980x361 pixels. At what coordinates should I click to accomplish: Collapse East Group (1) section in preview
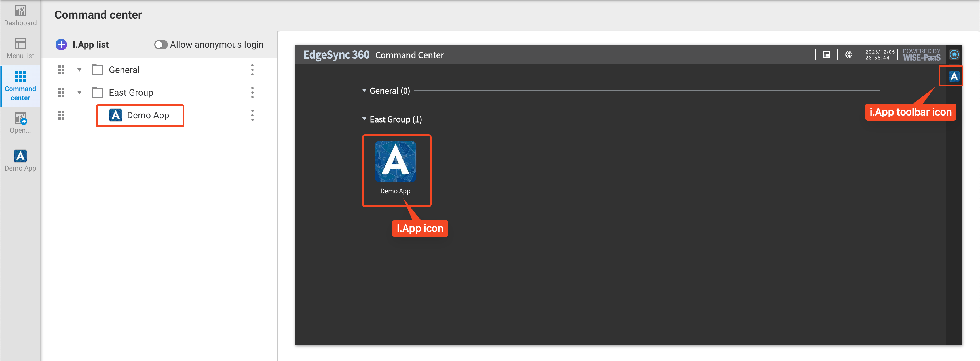tap(364, 119)
